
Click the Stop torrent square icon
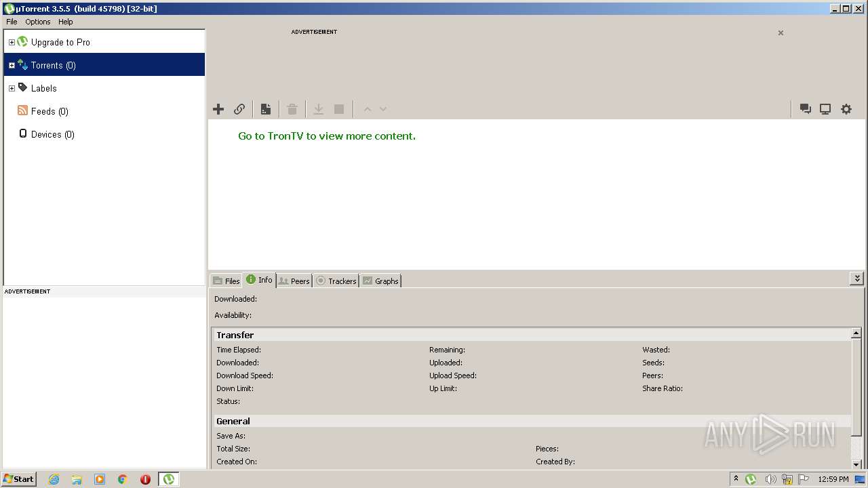click(339, 109)
